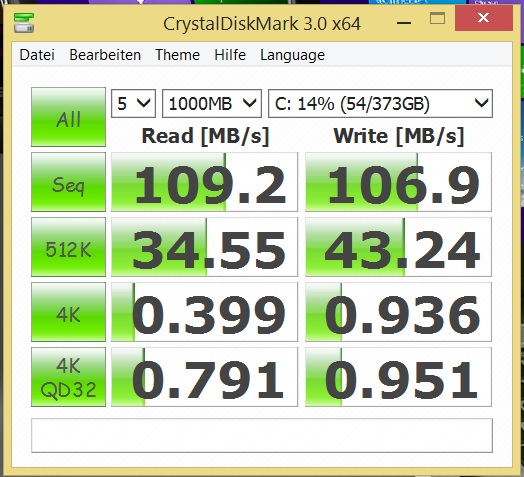
Task: Select the Seq read result 109.2
Action: [x=204, y=182]
